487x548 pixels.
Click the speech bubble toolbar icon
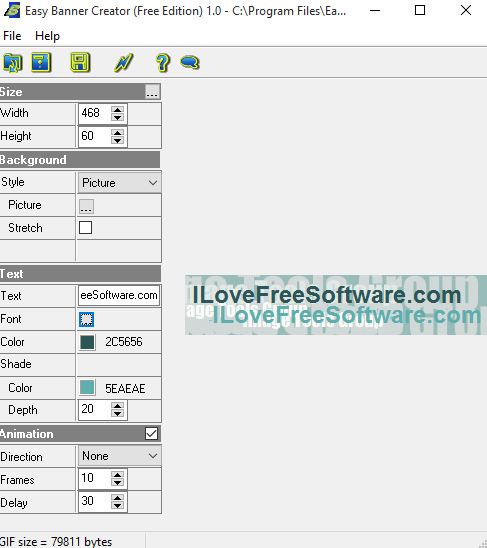coord(190,63)
